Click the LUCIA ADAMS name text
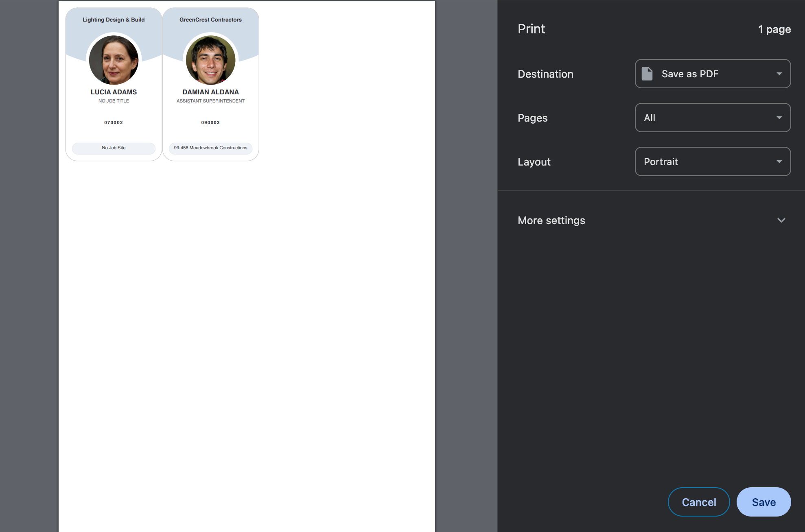Screen dimensions: 805x532 click(114, 92)
